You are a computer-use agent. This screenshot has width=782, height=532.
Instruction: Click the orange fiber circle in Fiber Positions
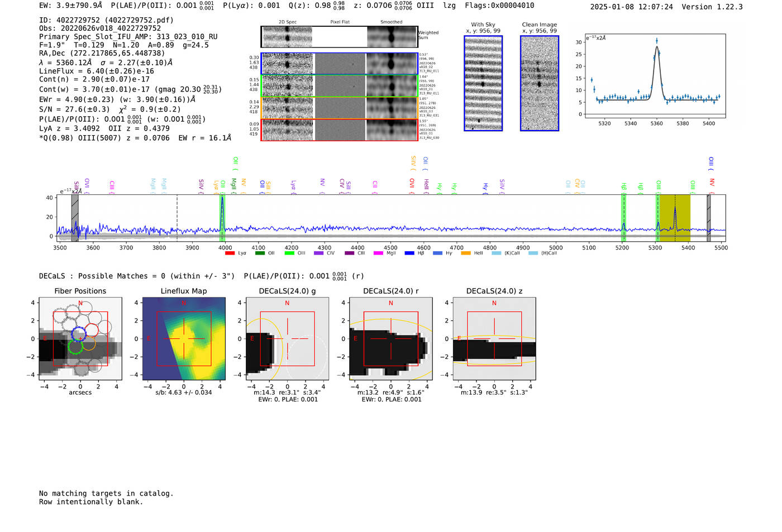click(x=88, y=343)
